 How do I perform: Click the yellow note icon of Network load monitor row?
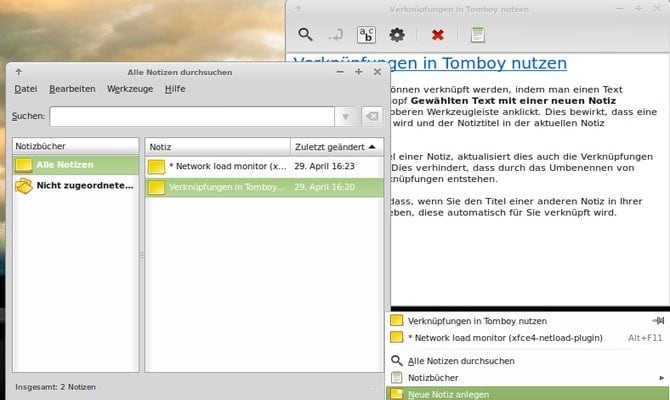(x=156, y=167)
